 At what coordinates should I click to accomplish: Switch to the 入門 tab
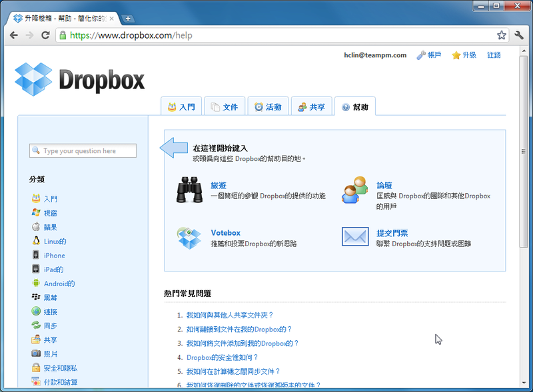coord(181,106)
